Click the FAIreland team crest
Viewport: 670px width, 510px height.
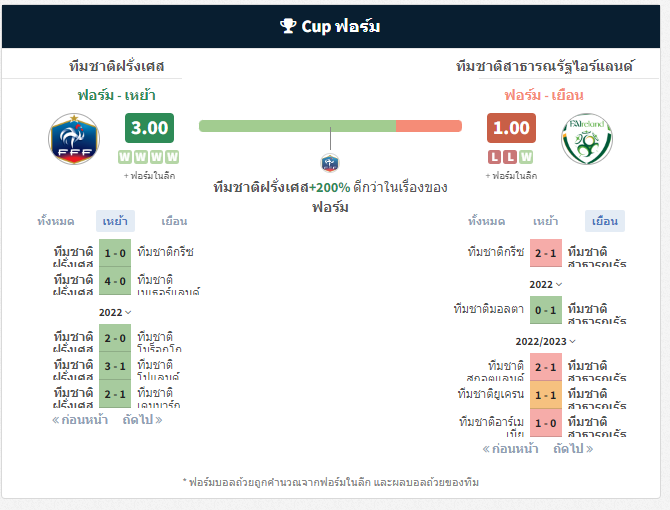point(587,139)
